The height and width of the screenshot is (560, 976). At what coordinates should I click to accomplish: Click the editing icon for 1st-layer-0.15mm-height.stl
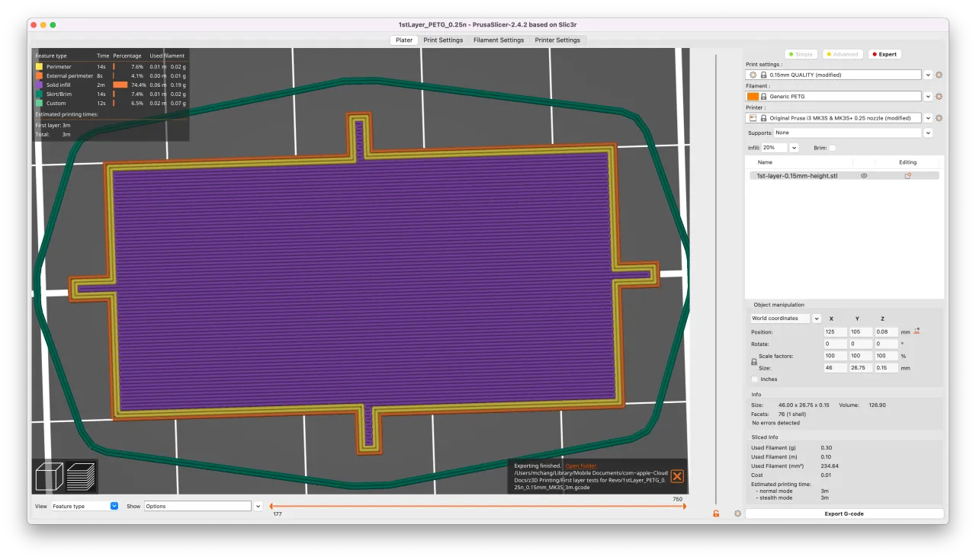coord(908,175)
